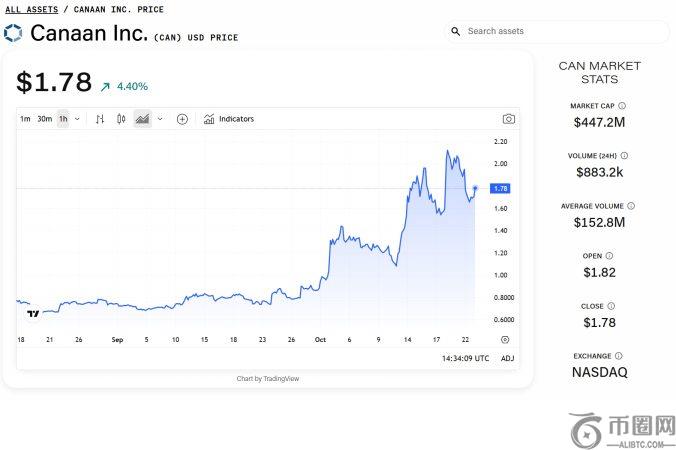This screenshot has height=450, width=676.
Task: Open the Indicators menu
Action: [228, 119]
